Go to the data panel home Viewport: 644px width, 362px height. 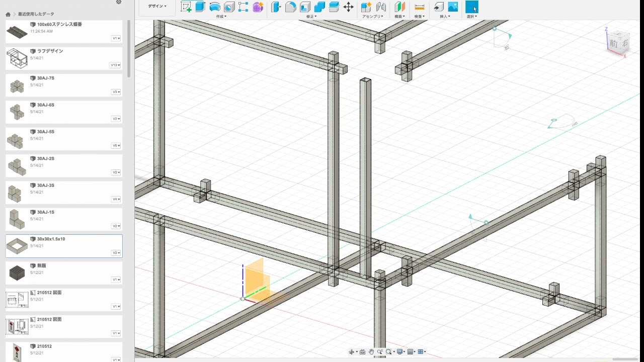tap(8, 14)
